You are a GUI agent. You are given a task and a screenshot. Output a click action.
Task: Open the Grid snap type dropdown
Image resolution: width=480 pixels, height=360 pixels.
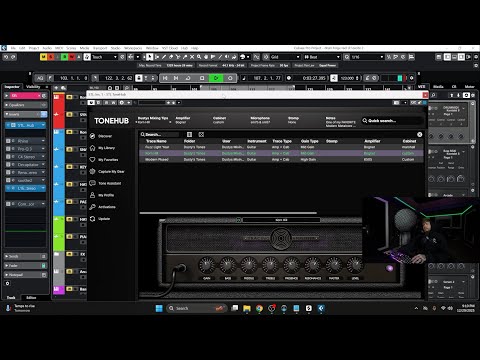click(285, 57)
